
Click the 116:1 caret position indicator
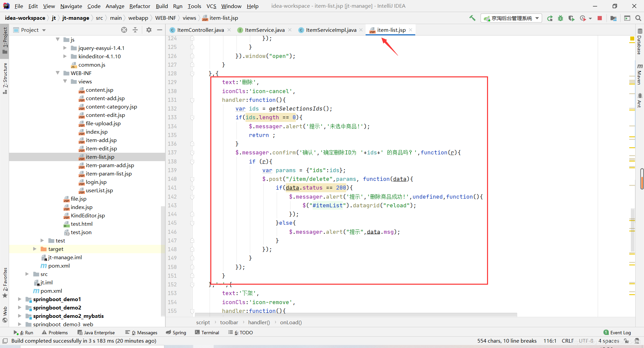point(550,341)
